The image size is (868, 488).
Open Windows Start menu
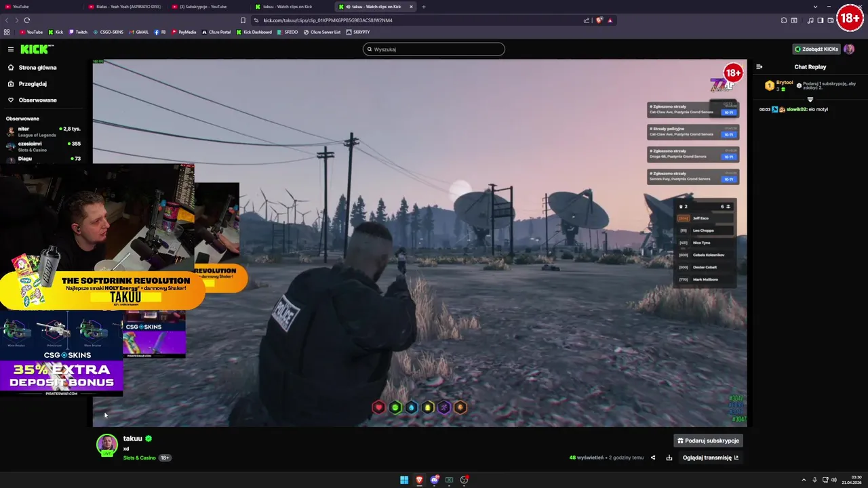[404, 480]
